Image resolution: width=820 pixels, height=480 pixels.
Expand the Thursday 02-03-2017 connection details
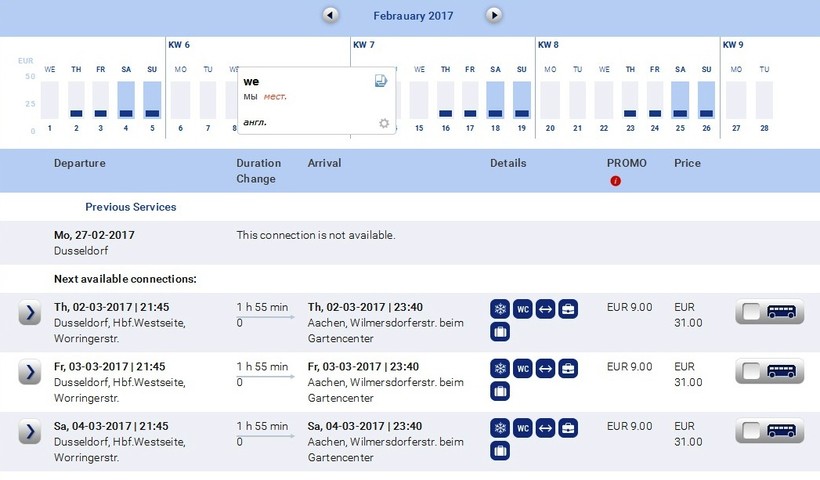pos(30,314)
